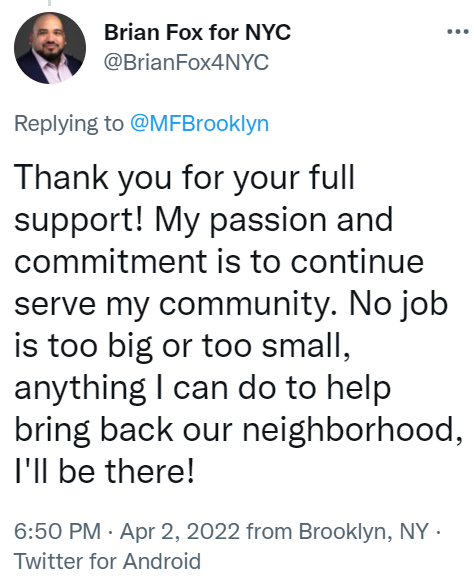
Task: Click the @BrianFox4NYC handle
Action: (186, 62)
